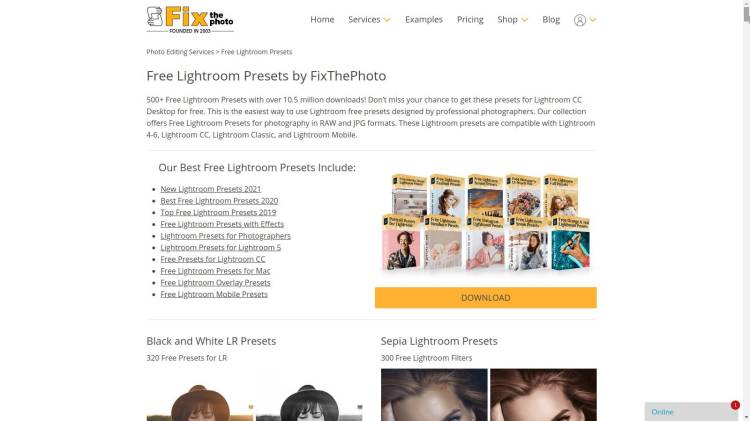This screenshot has width=750, height=421.
Task: Click the preset boxes collection image
Action: pyautogui.click(x=485, y=222)
